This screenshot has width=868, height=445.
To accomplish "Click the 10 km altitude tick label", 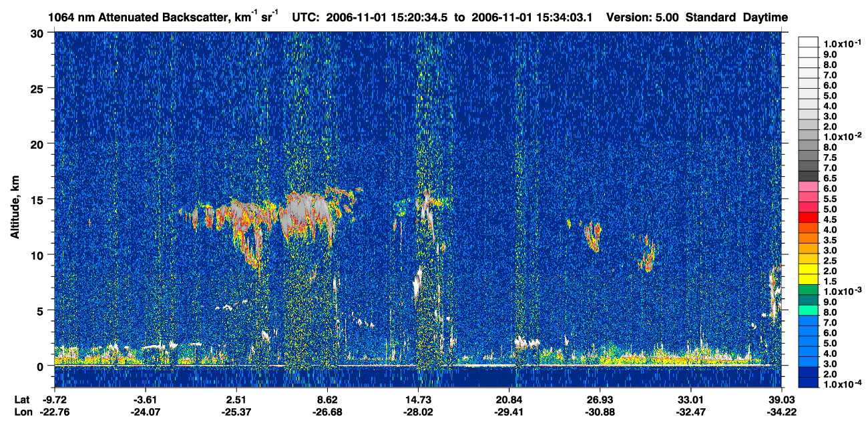I will click(38, 255).
